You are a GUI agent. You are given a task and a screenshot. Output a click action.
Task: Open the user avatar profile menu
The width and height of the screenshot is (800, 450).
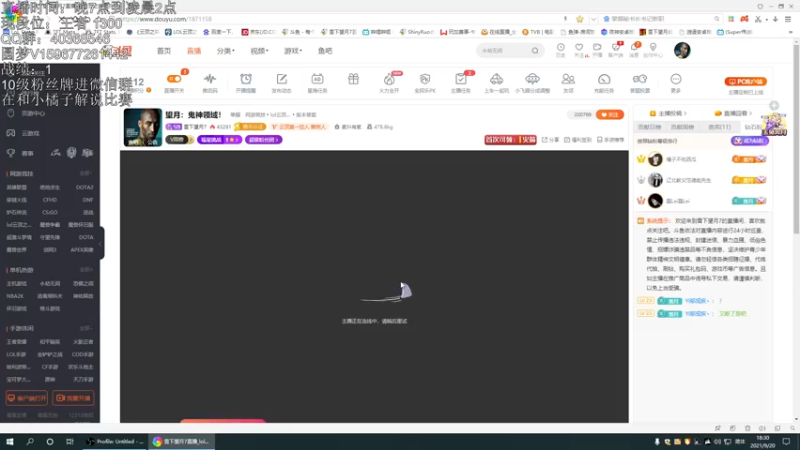tap(682, 51)
